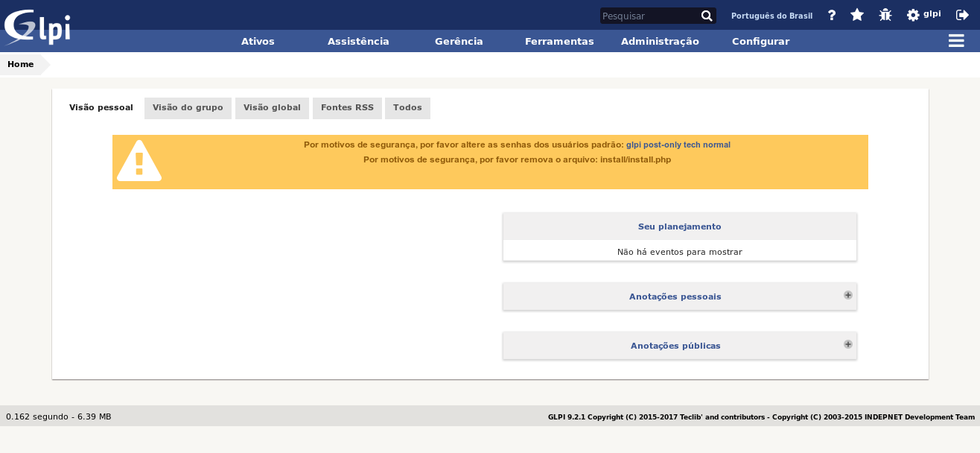Click the Home breadcrumb
Image resolution: width=980 pixels, height=453 pixels.
tap(21, 65)
